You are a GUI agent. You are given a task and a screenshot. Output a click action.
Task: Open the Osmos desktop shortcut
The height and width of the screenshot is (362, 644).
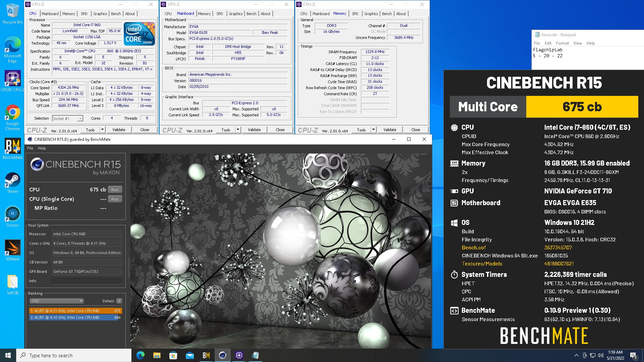12,217
